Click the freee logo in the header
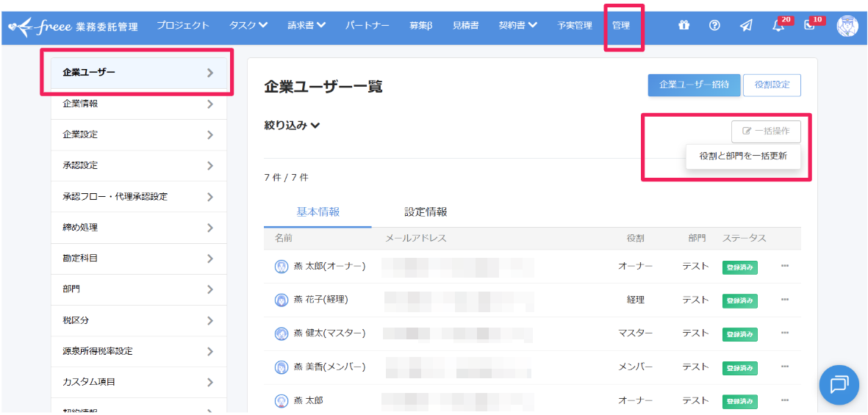 (73, 26)
